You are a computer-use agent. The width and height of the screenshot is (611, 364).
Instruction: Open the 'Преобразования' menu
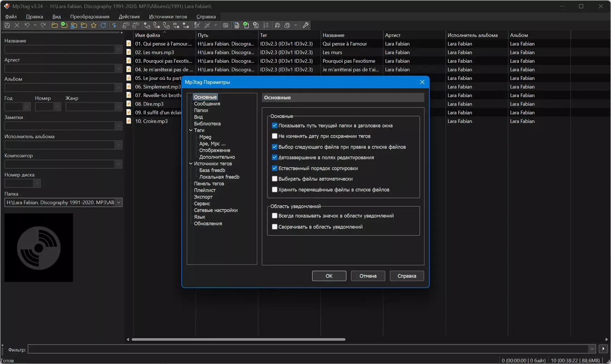(x=90, y=16)
